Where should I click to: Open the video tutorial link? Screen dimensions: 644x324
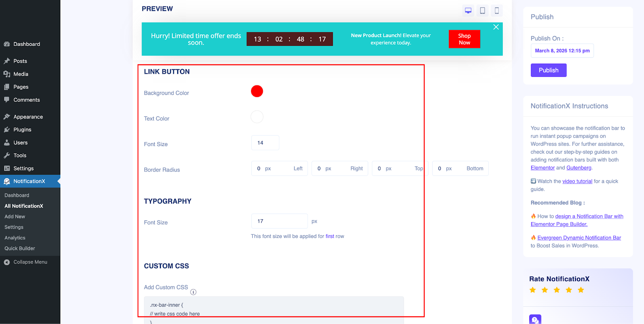577,181
